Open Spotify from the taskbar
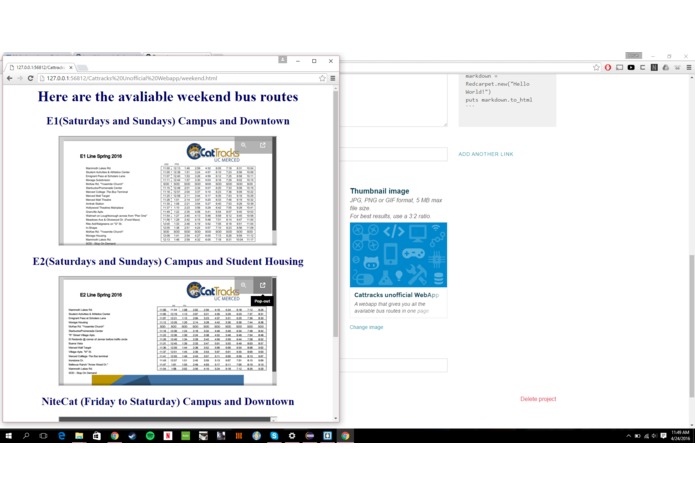 [150, 436]
